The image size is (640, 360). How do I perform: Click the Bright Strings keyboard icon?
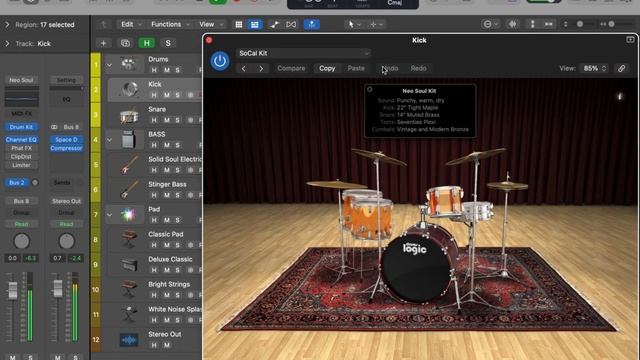coord(129,289)
